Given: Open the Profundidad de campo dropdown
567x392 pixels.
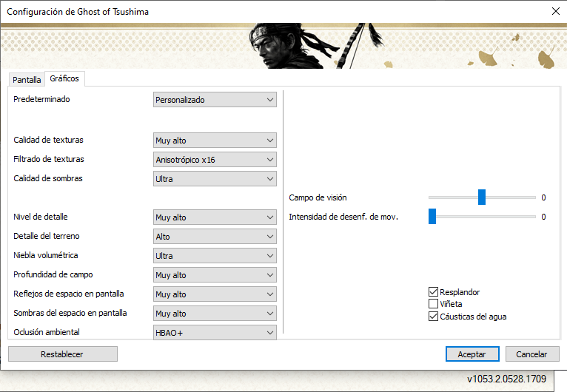Looking at the screenshot, I should click(x=215, y=275).
